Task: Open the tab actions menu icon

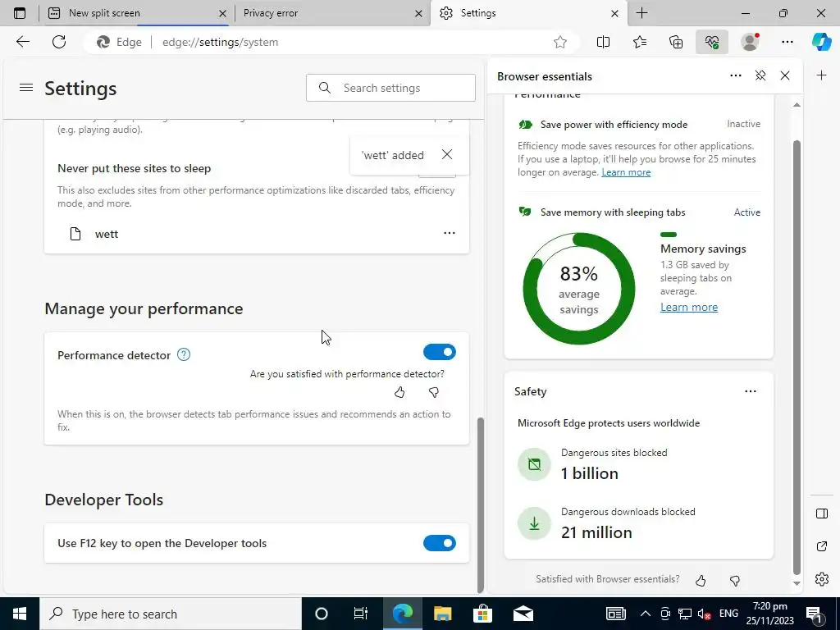Action: coord(20,13)
